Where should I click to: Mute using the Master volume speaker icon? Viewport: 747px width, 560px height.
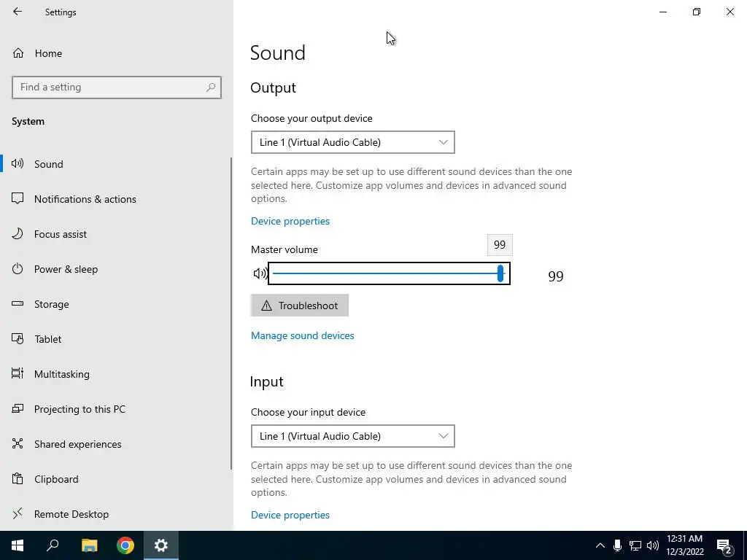click(x=260, y=273)
